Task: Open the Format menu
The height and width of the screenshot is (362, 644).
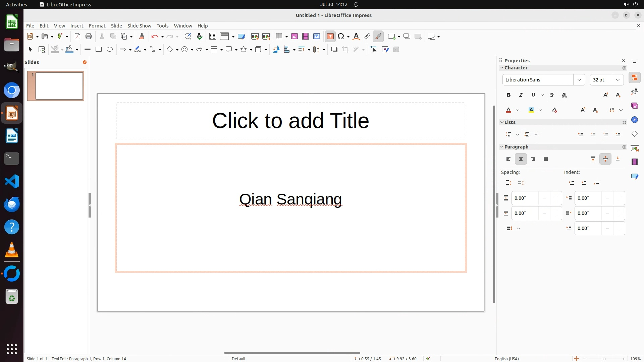Action: [x=97, y=26]
